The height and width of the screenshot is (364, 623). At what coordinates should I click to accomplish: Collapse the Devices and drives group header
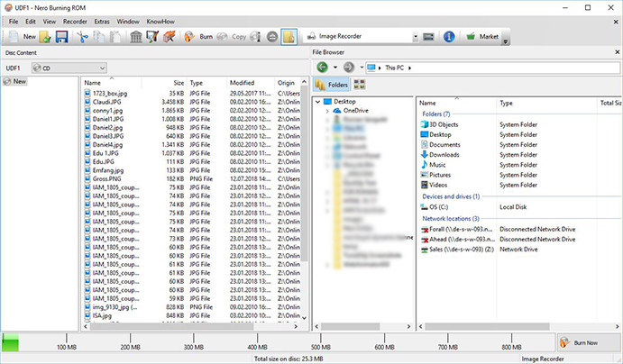451,196
